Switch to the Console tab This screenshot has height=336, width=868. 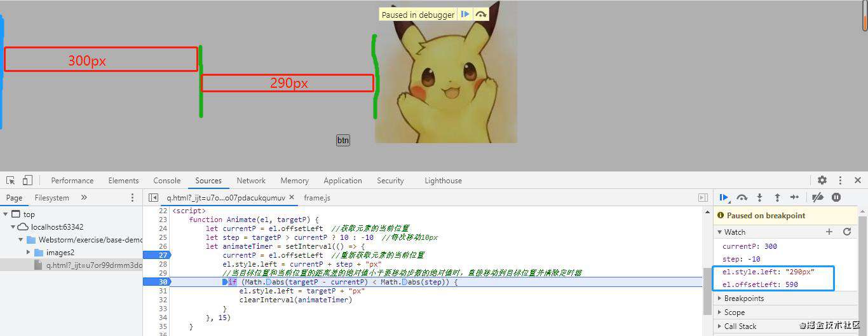click(x=167, y=181)
